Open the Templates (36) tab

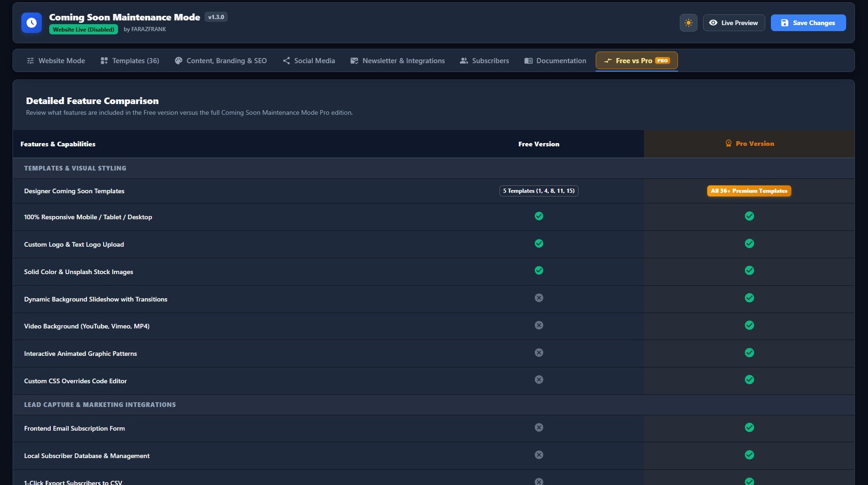(130, 61)
